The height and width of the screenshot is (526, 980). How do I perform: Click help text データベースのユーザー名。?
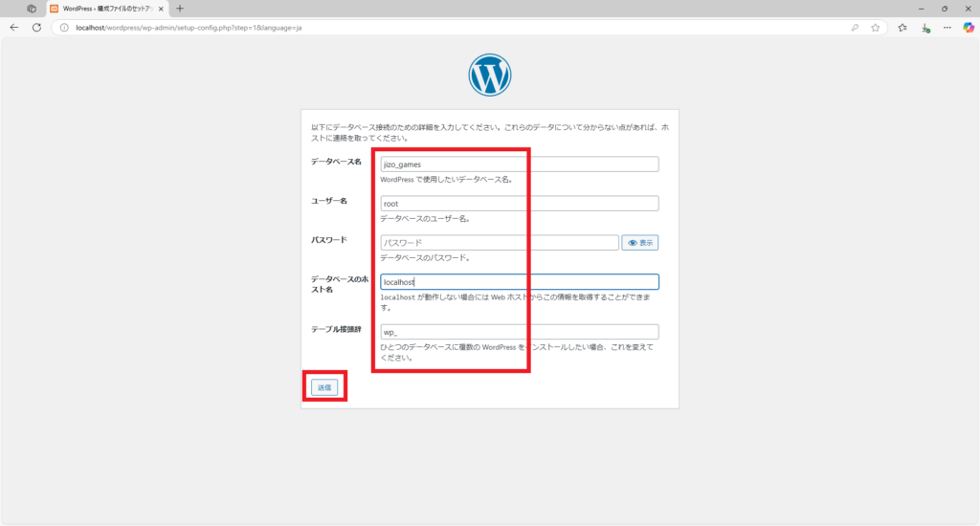click(425, 219)
